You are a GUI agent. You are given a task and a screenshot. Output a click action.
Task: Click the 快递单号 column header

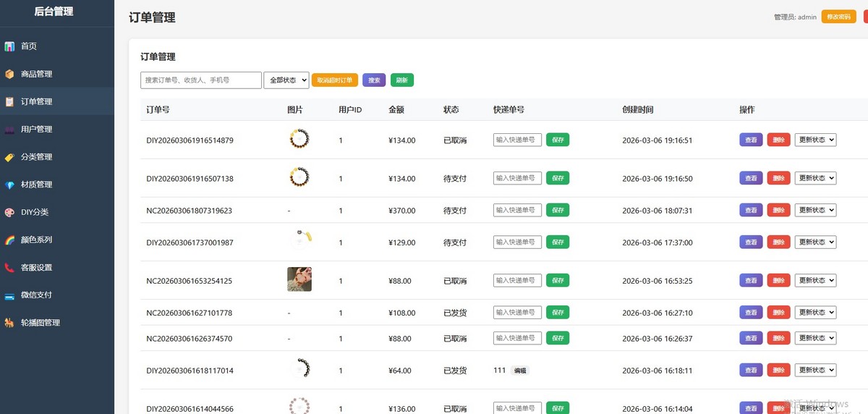tap(509, 110)
